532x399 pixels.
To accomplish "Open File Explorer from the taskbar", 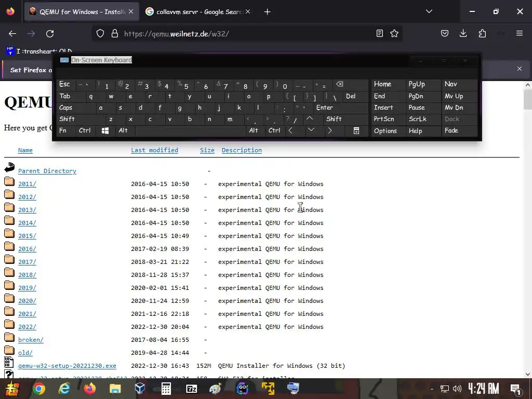I will [x=115, y=389].
